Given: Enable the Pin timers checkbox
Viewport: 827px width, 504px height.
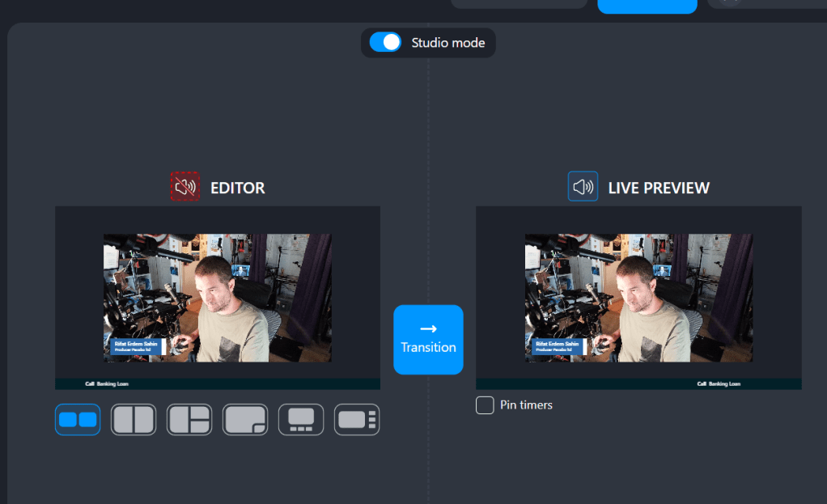Looking at the screenshot, I should coord(485,404).
